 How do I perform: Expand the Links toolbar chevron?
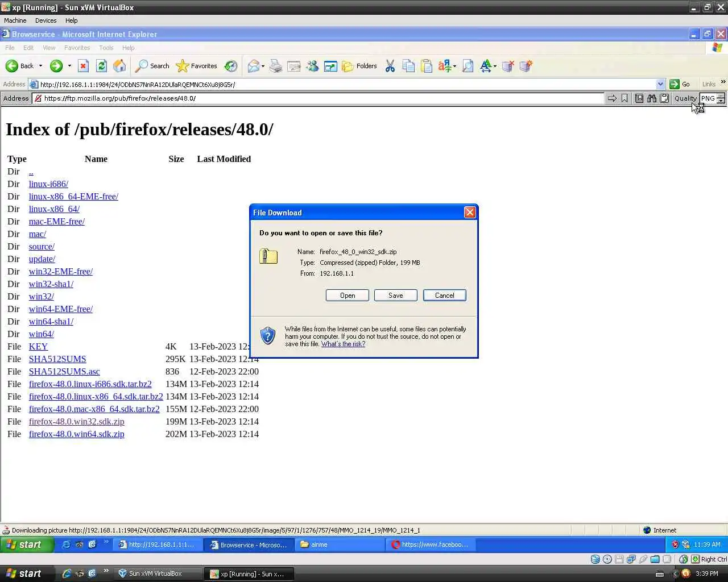[723, 82]
